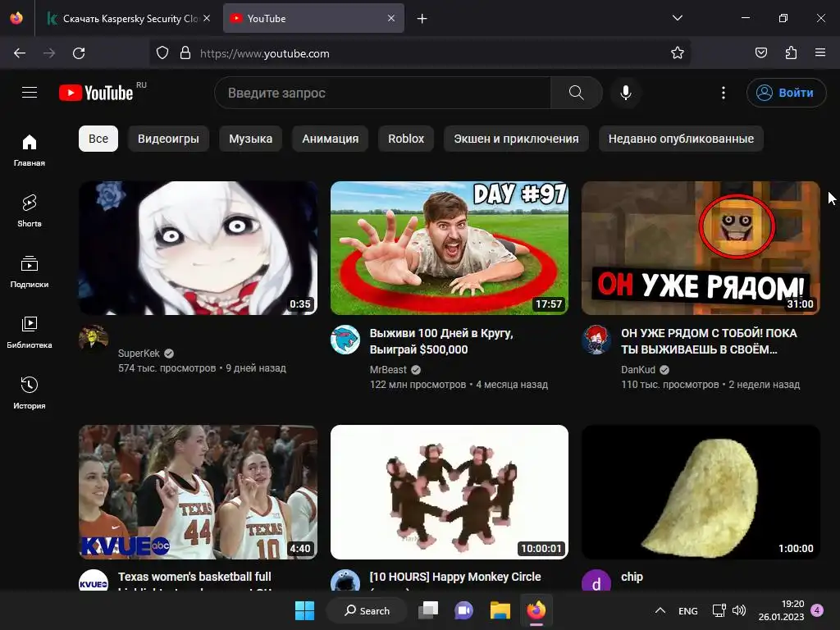The image size is (840, 630).
Task: Click the site padlock icon
Action: [x=185, y=53]
